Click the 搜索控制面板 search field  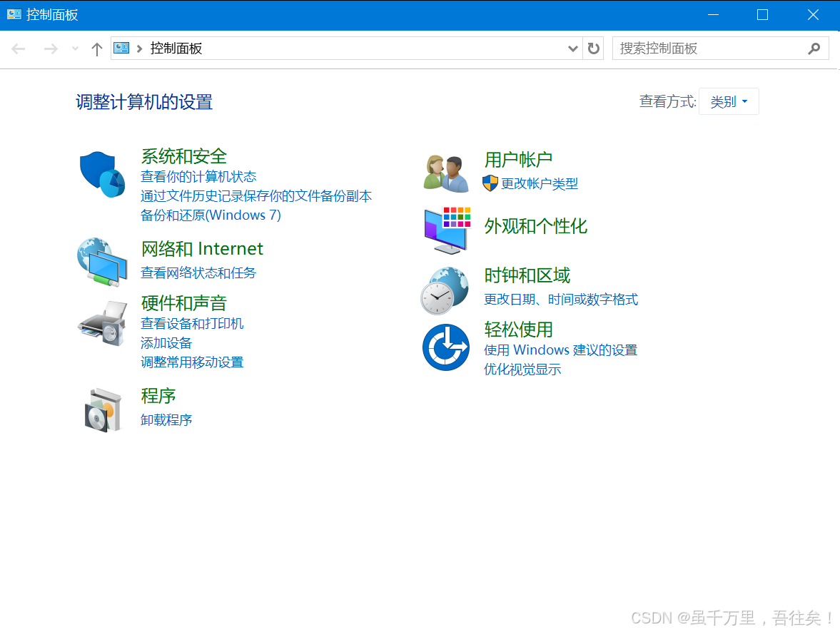click(721, 49)
